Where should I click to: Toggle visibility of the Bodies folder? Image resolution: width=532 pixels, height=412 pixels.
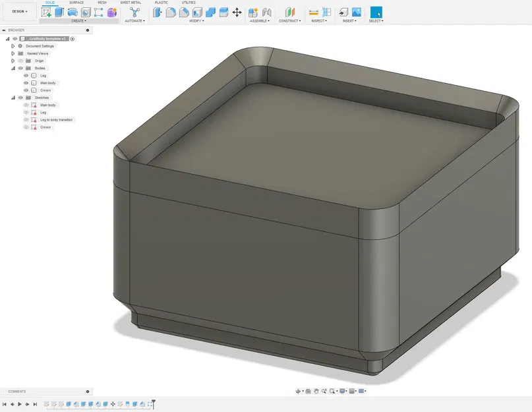click(x=20, y=67)
